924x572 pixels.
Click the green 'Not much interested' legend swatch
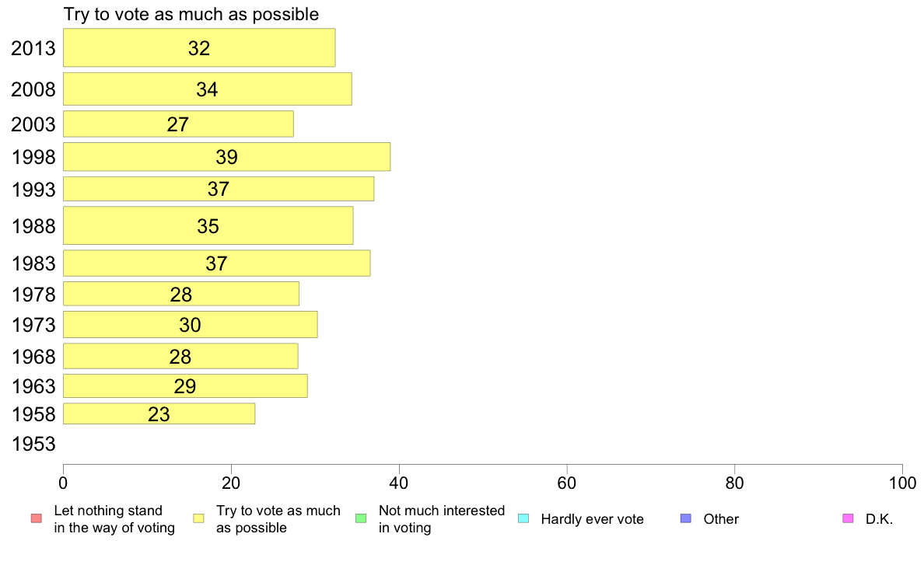click(361, 518)
